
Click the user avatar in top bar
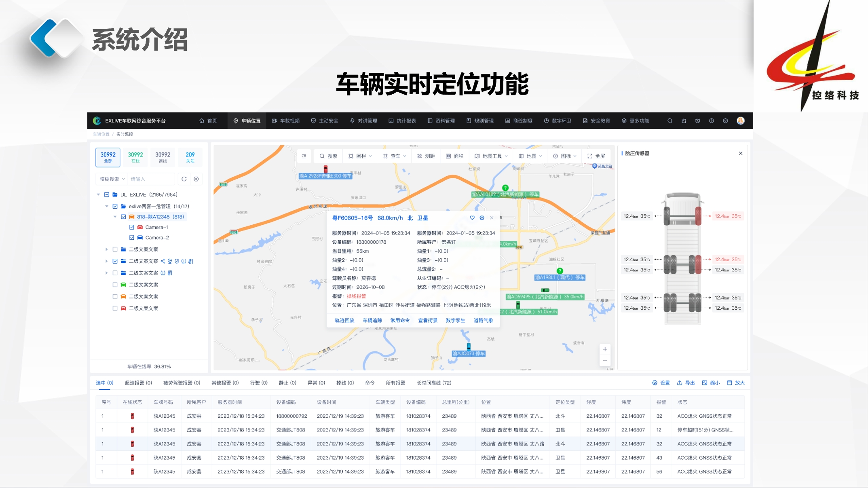741,121
